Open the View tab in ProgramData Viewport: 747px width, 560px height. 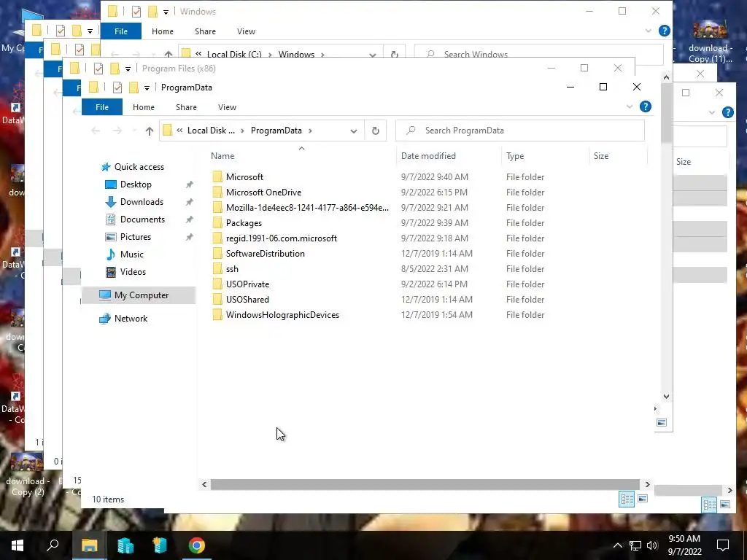pyautogui.click(x=228, y=107)
